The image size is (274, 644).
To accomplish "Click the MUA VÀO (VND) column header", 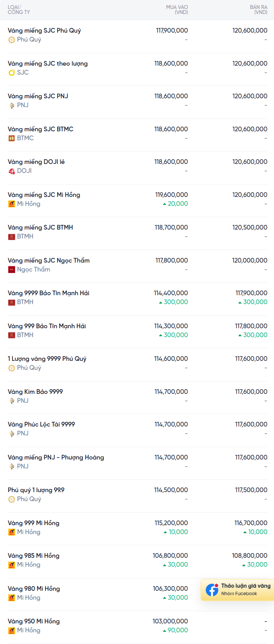I will (177, 10).
